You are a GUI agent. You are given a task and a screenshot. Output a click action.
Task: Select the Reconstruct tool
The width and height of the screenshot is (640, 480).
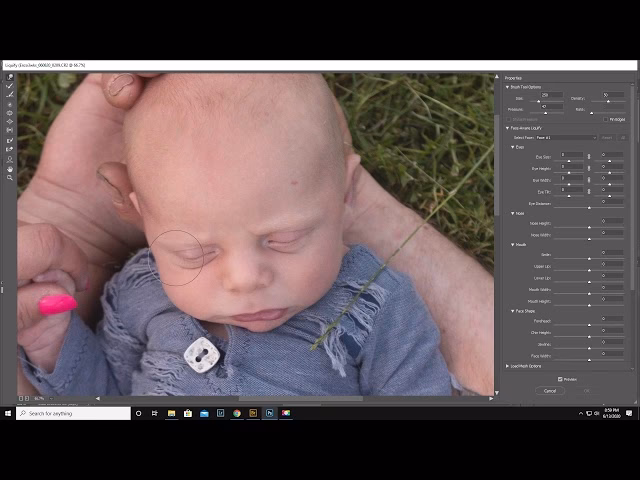pos(10,86)
